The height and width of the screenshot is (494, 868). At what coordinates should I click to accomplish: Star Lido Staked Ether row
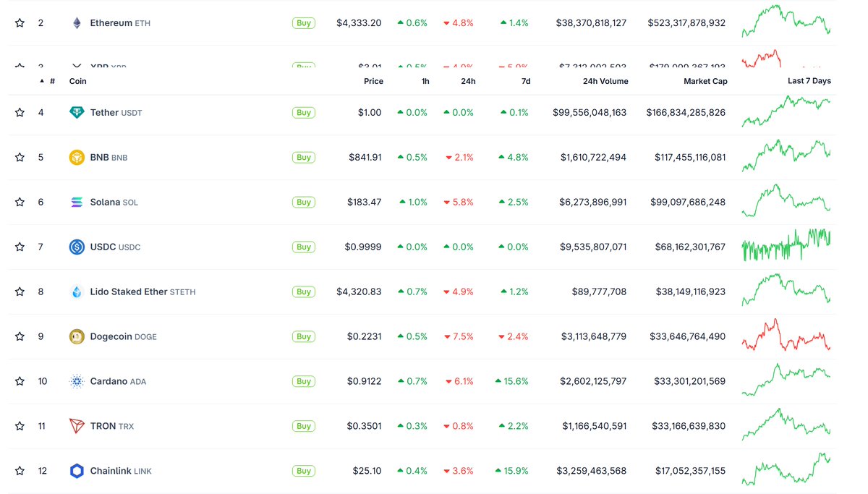click(20, 291)
